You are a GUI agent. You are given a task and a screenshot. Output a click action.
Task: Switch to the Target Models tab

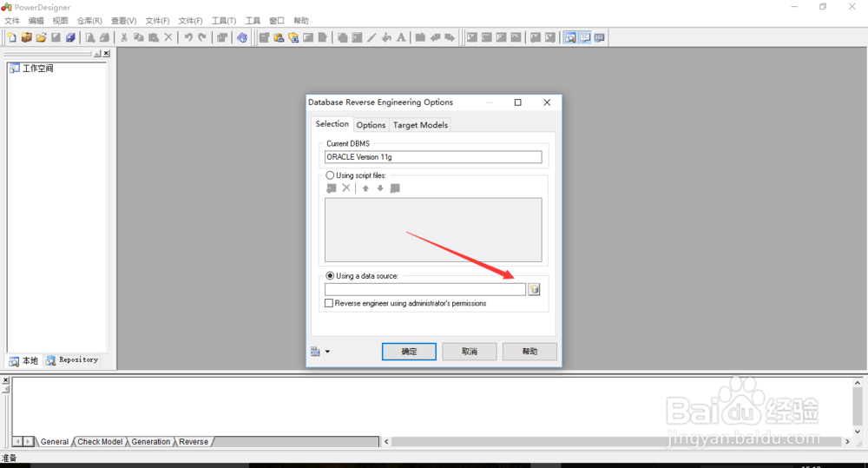[x=420, y=125]
